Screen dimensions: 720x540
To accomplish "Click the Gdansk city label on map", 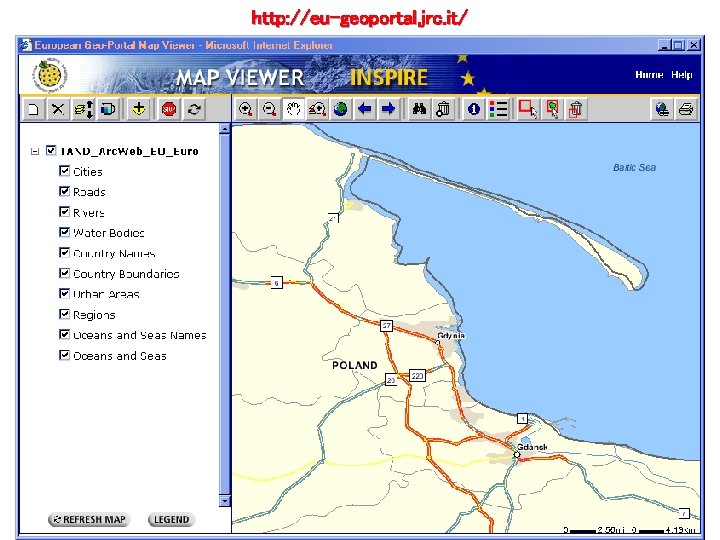I will tap(532, 447).
